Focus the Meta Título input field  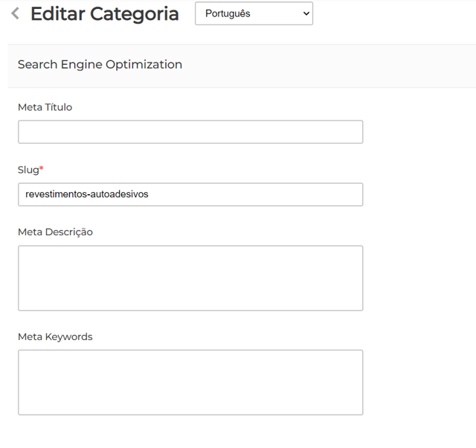pyautogui.click(x=190, y=132)
